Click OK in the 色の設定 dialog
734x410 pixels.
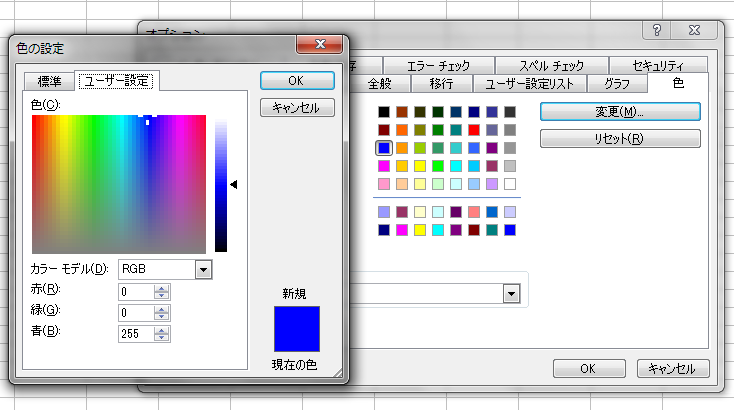(295, 80)
